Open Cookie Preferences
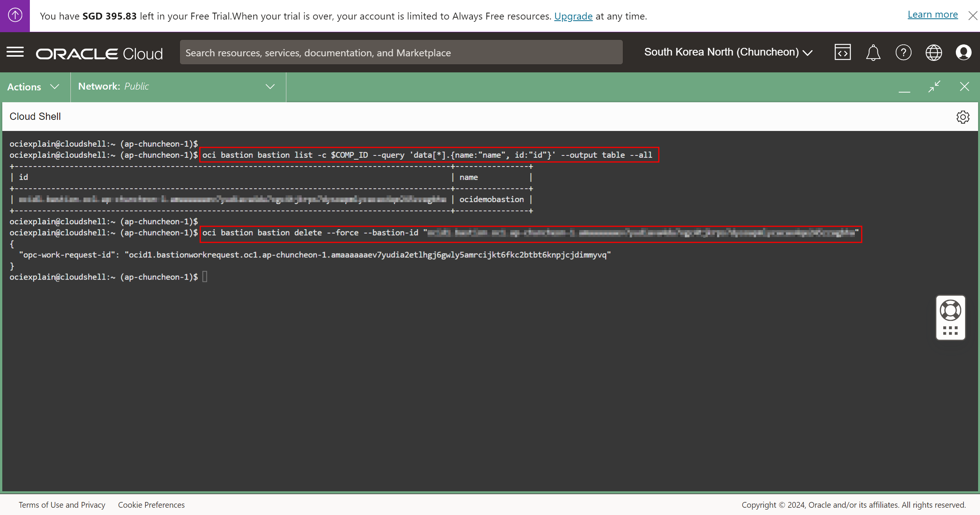Image resolution: width=980 pixels, height=515 pixels. 151,505
